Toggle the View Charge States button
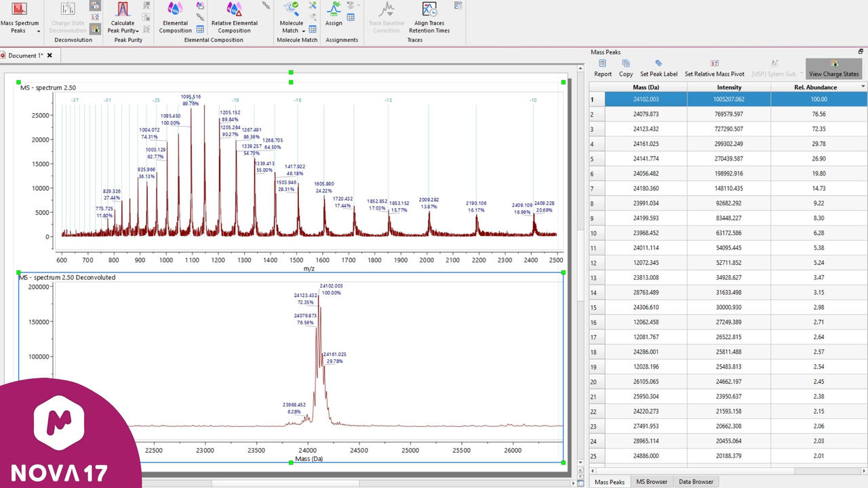The height and width of the screenshot is (488, 868). click(x=833, y=69)
